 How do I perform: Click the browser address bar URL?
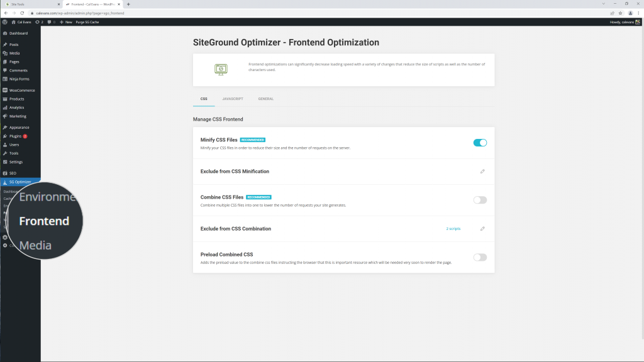[80, 13]
